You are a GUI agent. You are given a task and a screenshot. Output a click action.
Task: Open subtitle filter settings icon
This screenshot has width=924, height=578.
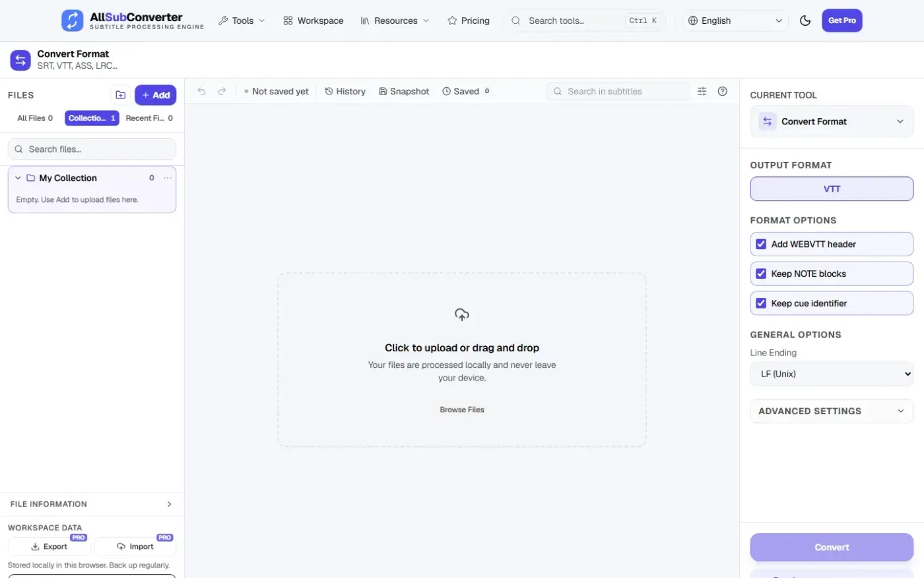[702, 91]
